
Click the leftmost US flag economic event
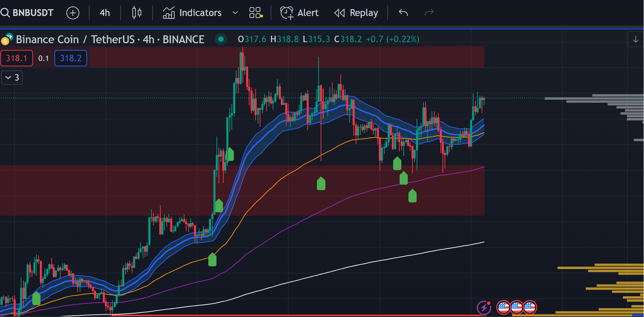click(x=503, y=307)
